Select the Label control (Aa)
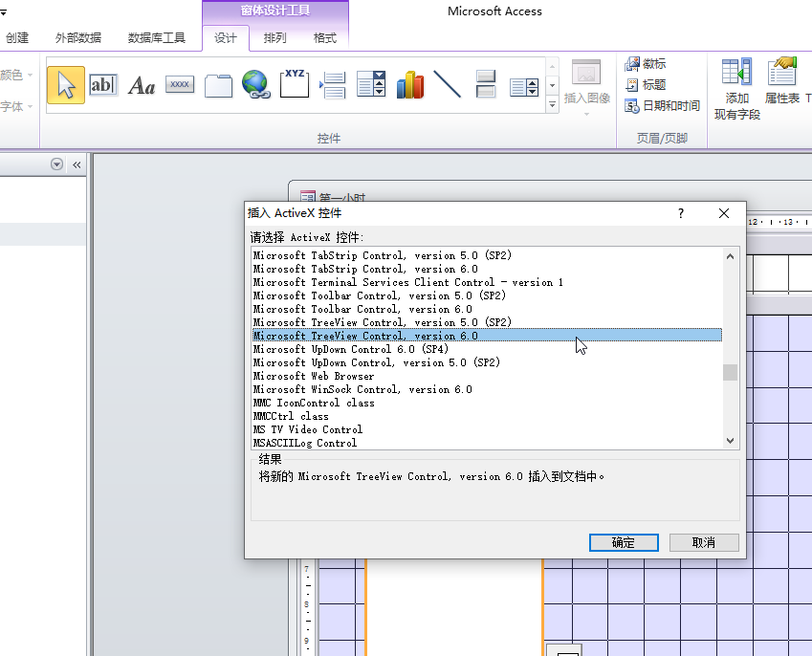The image size is (812, 656). tap(142, 85)
